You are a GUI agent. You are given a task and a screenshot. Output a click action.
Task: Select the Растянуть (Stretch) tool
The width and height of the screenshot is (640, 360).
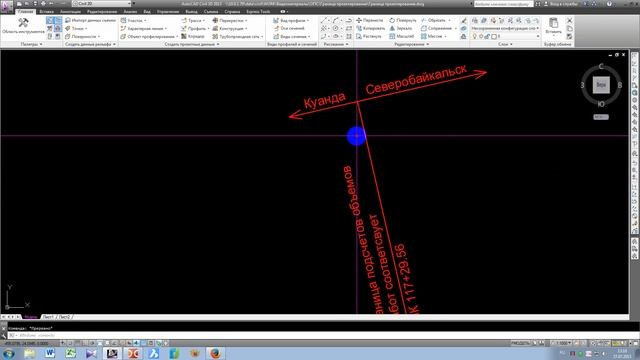[369, 36]
